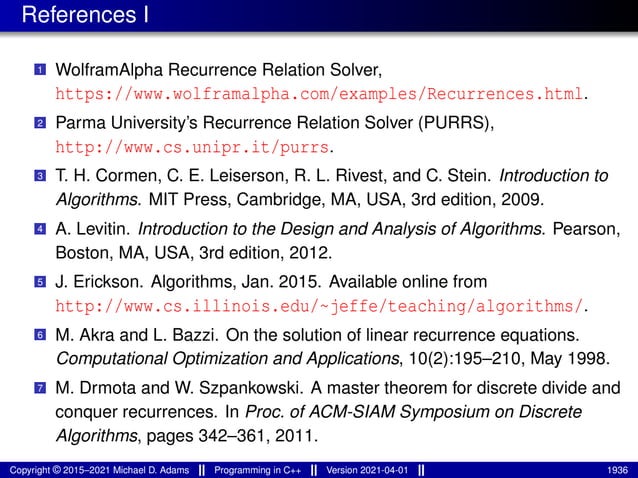
Task: Open the WolframAlpha Recurrences.html link
Action: pyautogui.click(x=319, y=94)
